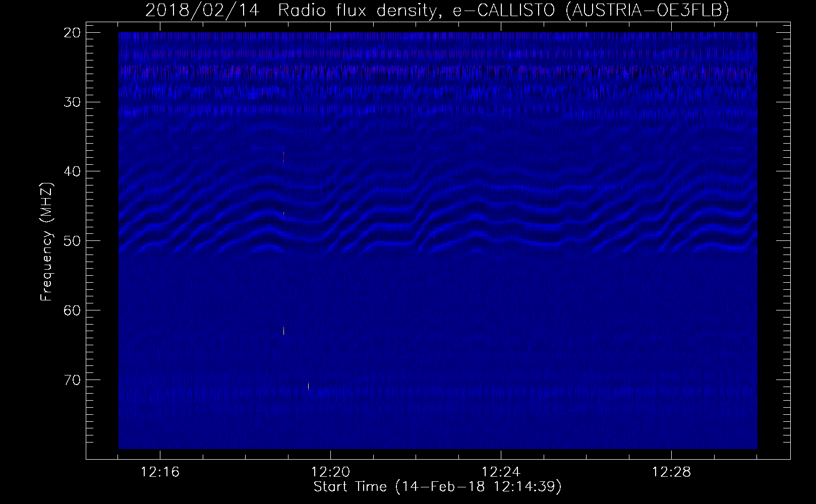Click the 50 frequency tick label

click(x=73, y=240)
